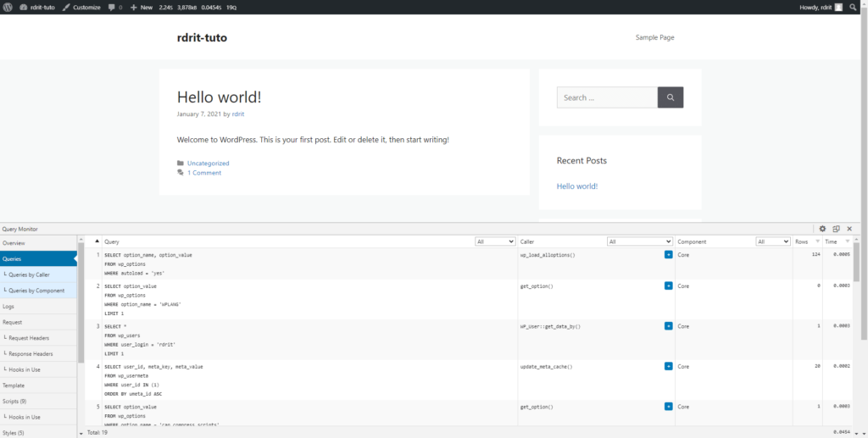Viewport: 868px width, 438px height.
Task: Open Query Monitor settings gear
Action: click(x=822, y=229)
